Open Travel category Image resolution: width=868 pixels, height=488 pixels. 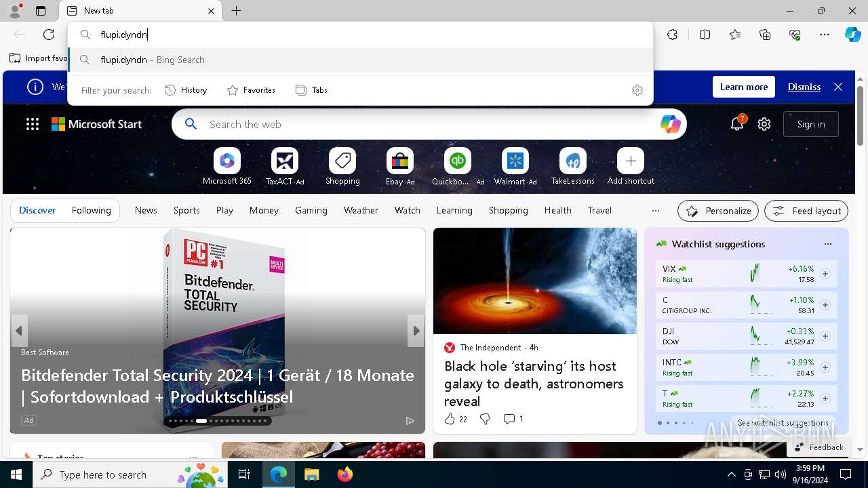(599, 210)
